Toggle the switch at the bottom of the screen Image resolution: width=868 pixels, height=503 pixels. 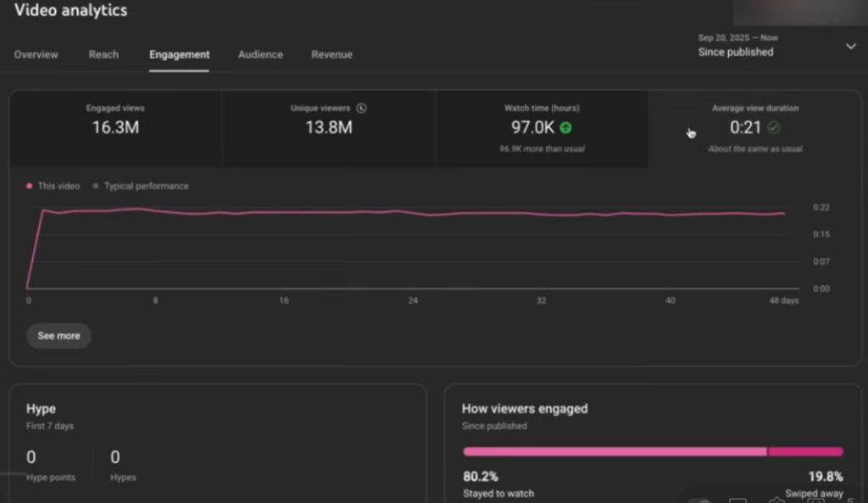pos(699,500)
